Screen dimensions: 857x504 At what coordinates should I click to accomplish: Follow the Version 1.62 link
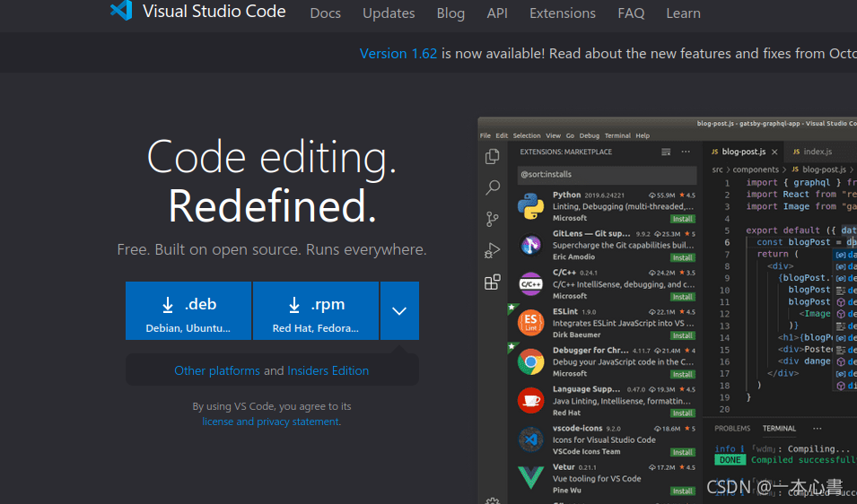click(398, 54)
